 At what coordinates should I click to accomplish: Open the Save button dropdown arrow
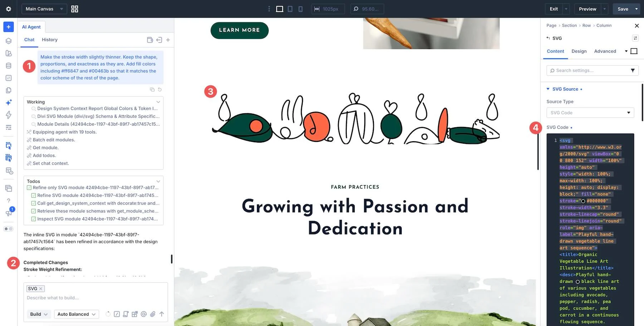(x=636, y=9)
